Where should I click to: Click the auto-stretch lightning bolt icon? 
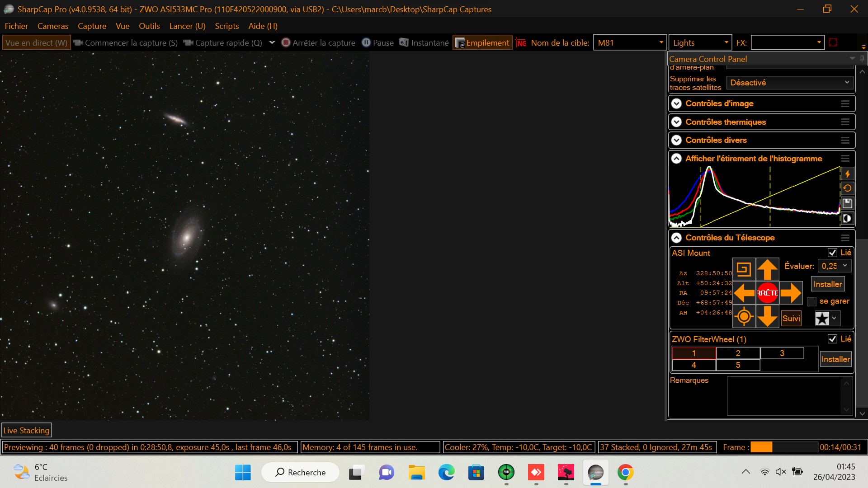(x=847, y=174)
